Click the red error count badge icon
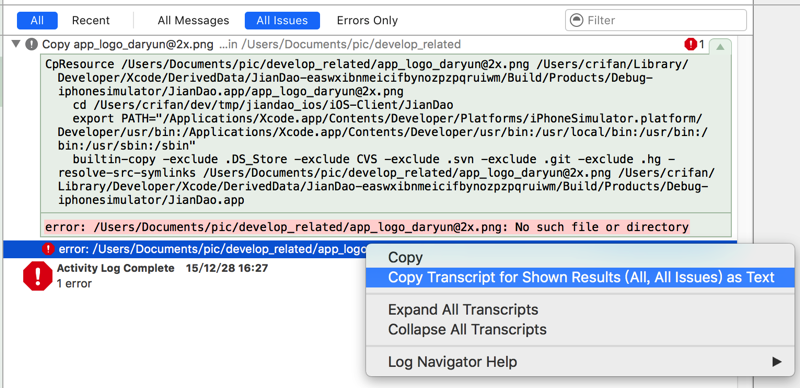The image size is (800, 388). click(690, 44)
